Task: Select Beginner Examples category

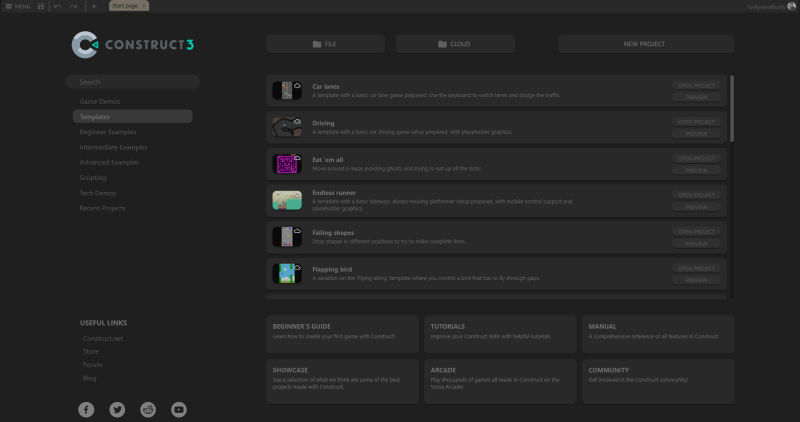Action: (x=108, y=132)
